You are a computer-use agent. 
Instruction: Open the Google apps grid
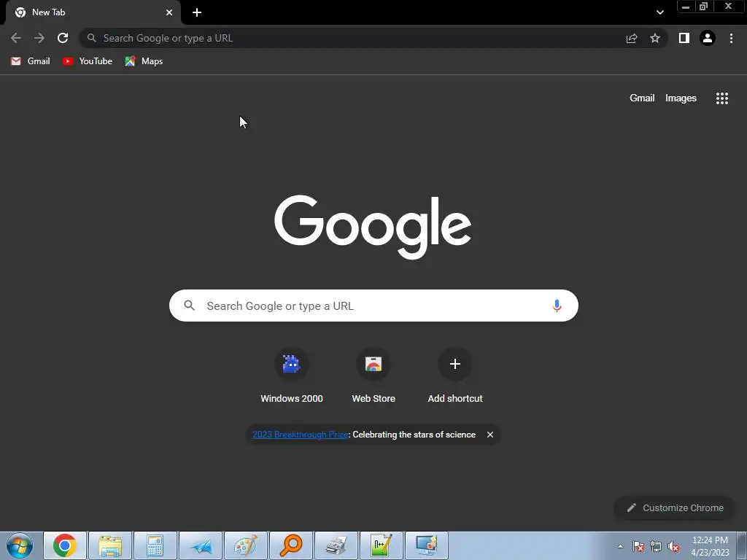(721, 98)
